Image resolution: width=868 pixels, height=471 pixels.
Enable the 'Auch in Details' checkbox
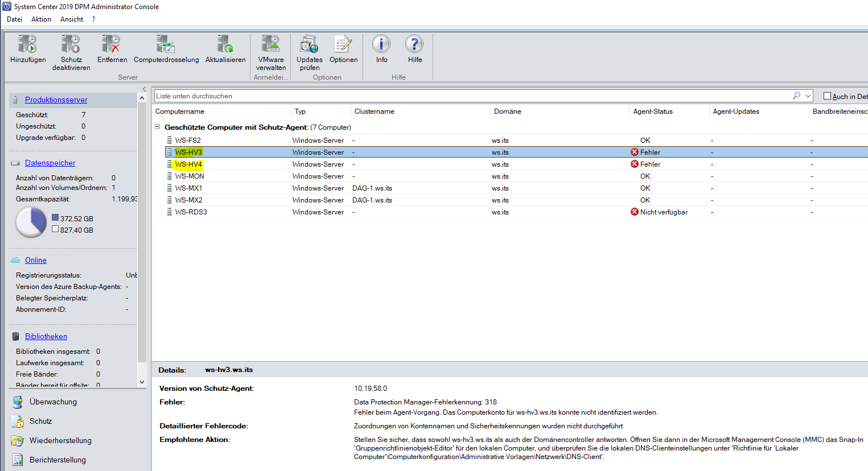[x=828, y=96]
